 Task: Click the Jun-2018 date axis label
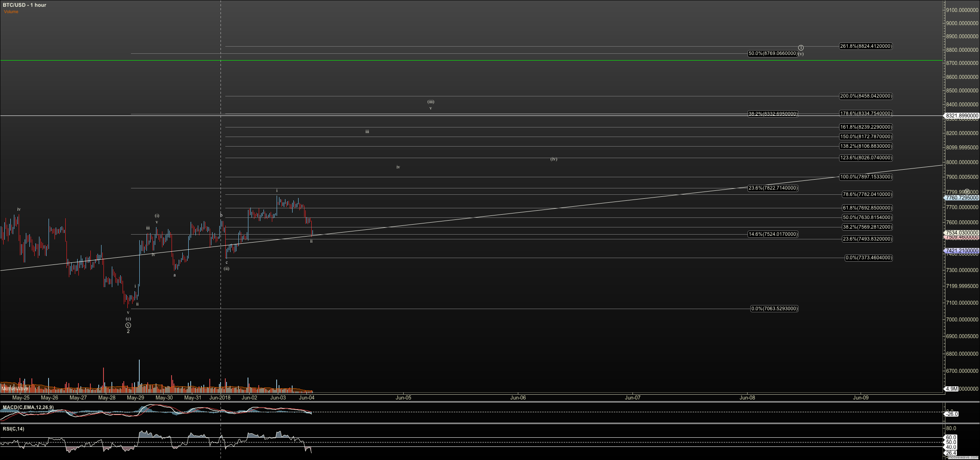click(x=220, y=397)
